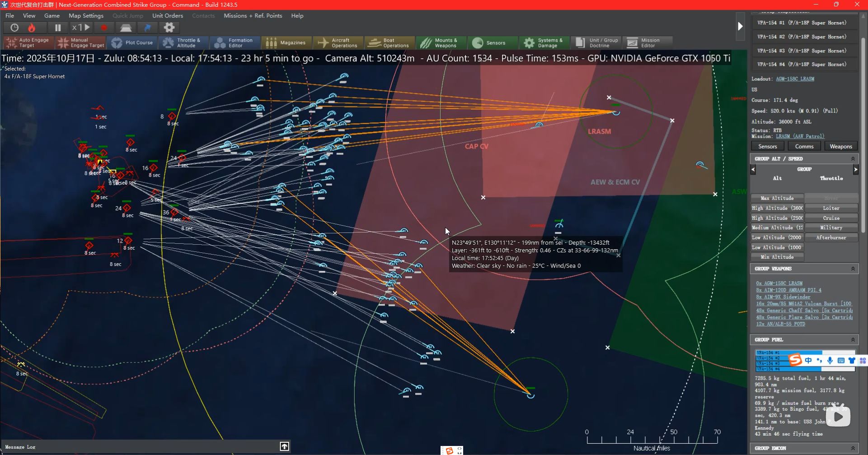Pause the simulation with the pause button
The image size is (868, 455).
pyautogui.click(x=58, y=28)
